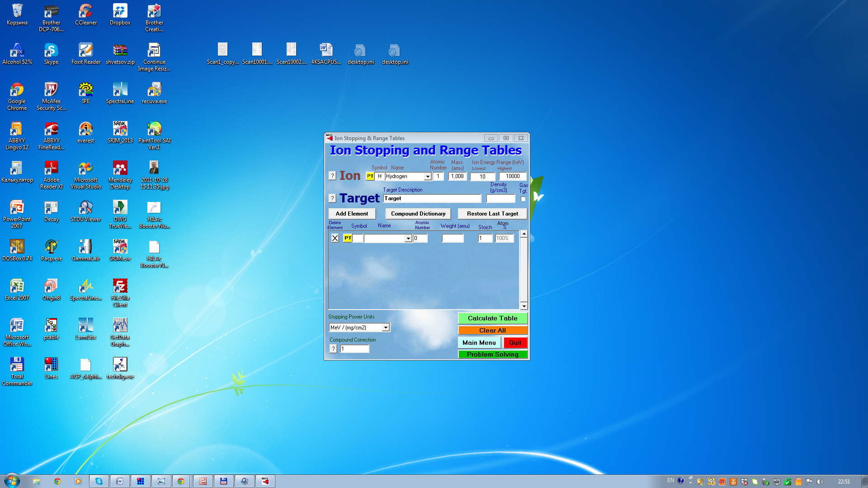
Task: Open the Stopping Power Units dropdown
Action: [x=386, y=328]
